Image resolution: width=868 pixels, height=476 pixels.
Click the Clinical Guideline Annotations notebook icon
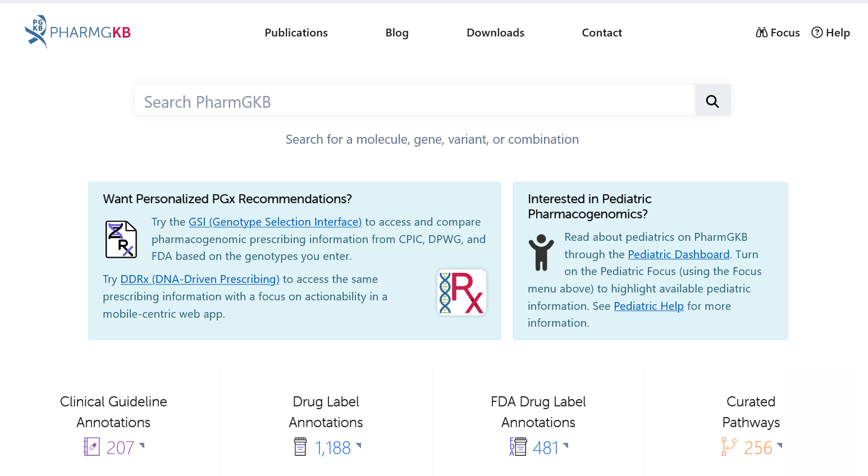pos(92,447)
